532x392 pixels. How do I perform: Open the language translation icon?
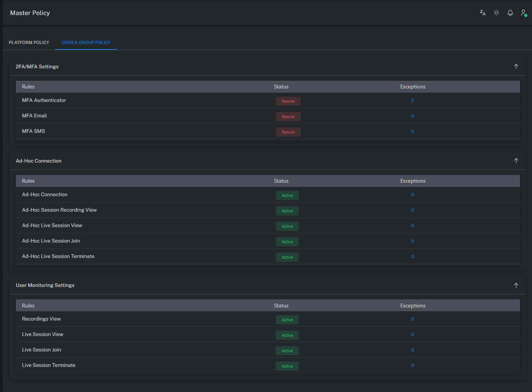click(x=483, y=13)
